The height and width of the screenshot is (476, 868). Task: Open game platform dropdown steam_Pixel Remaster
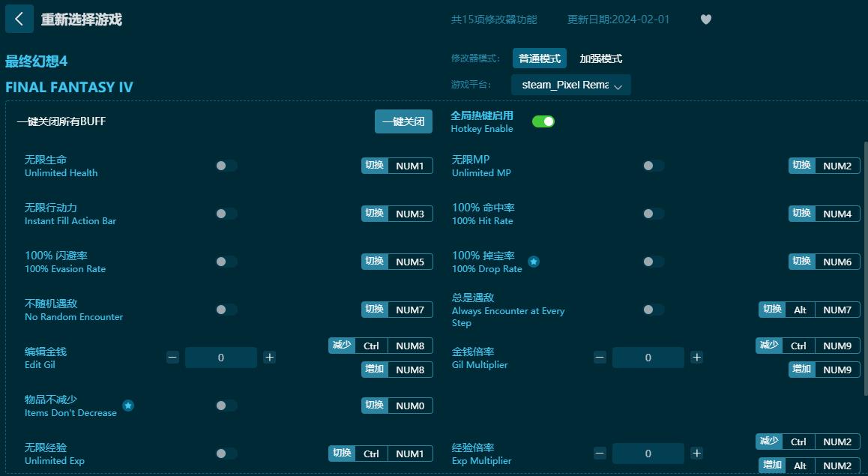570,85
